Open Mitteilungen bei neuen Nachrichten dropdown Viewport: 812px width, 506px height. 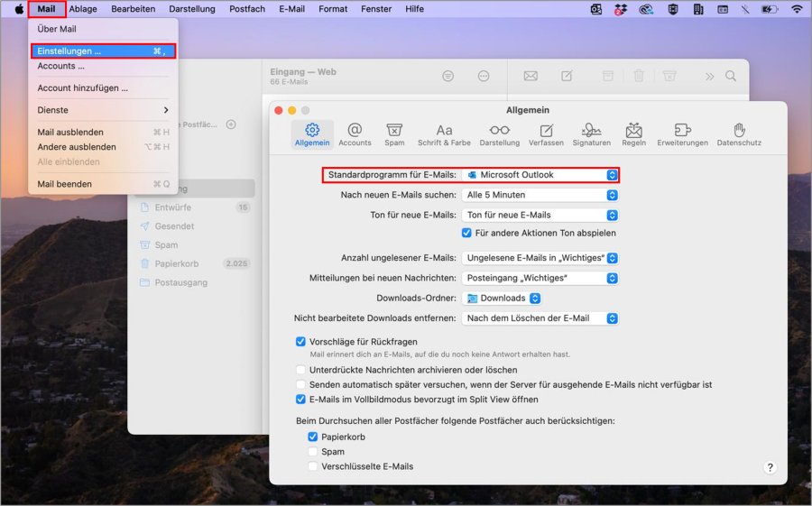click(x=540, y=278)
